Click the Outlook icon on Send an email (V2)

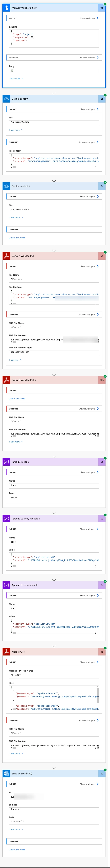click(x=6, y=773)
